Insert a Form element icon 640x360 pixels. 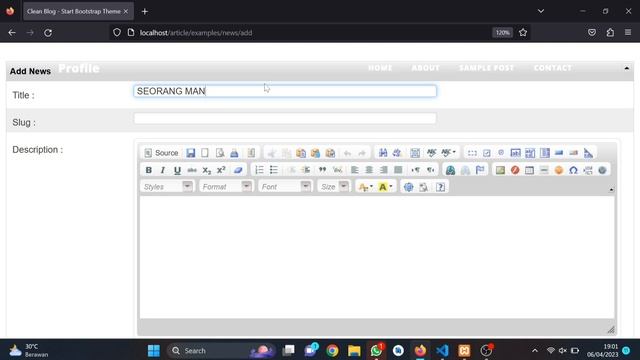[472, 153]
